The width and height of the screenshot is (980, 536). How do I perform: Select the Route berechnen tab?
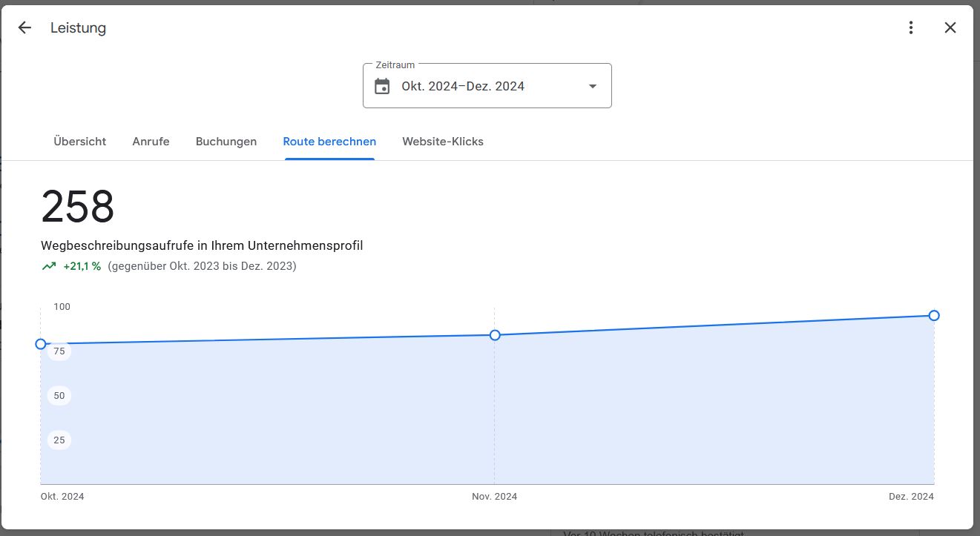coord(329,142)
